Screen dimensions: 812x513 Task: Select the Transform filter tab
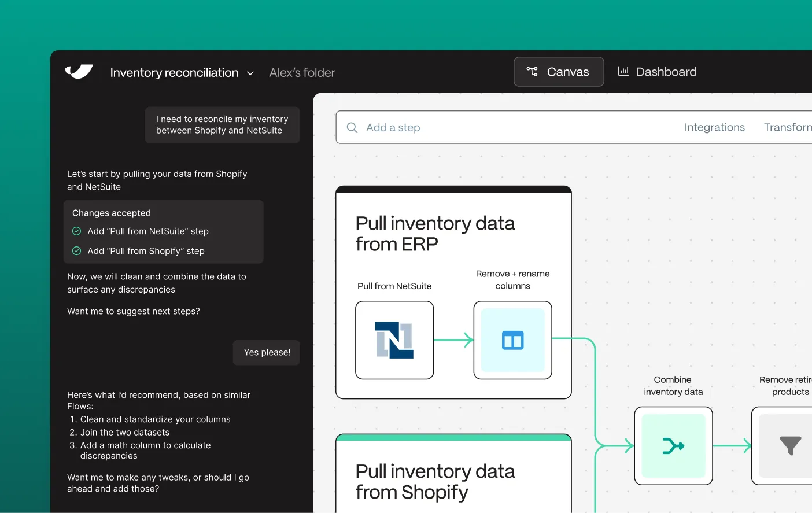788,127
